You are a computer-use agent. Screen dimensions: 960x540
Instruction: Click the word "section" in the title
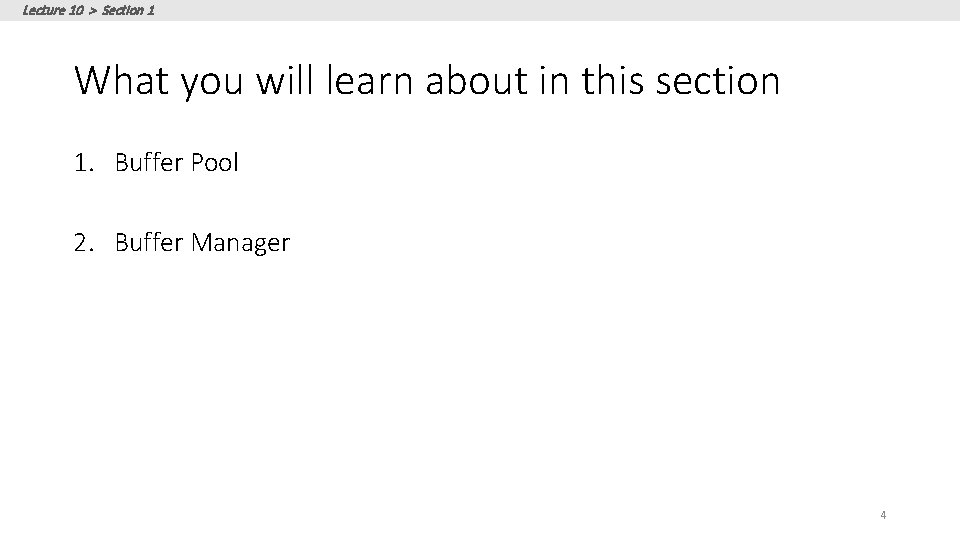pyautogui.click(x=718, y=80)
